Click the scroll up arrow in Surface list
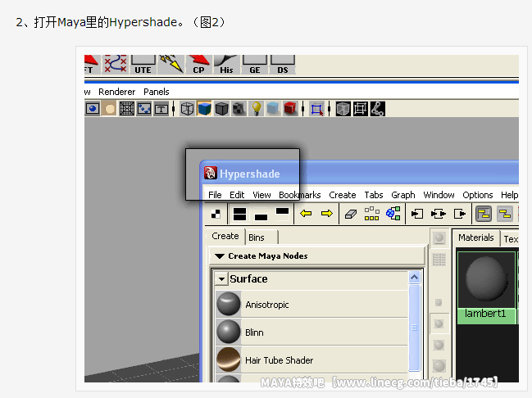Screen dimensions: 532x398 pyautogui.click(x=414, y=278)
